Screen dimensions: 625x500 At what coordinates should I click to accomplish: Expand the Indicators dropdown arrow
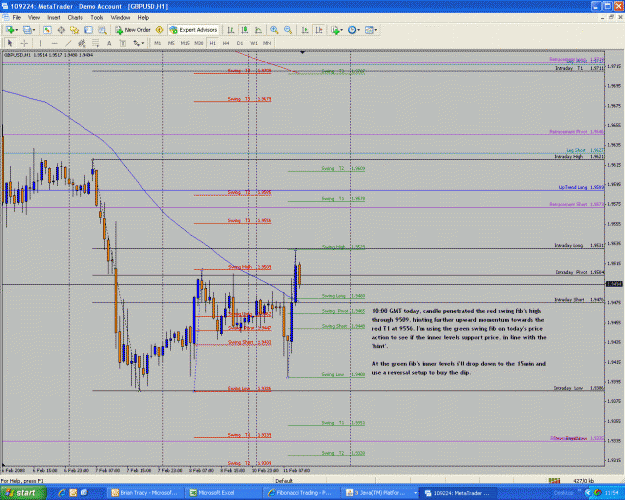point(342,30)
